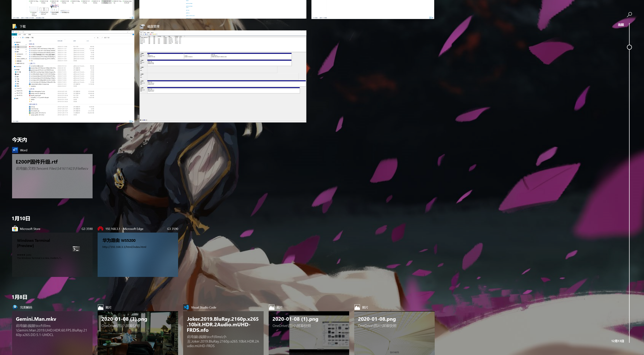Click the Word app icon under 今天内
644x355 pixels.
point(15,150)
